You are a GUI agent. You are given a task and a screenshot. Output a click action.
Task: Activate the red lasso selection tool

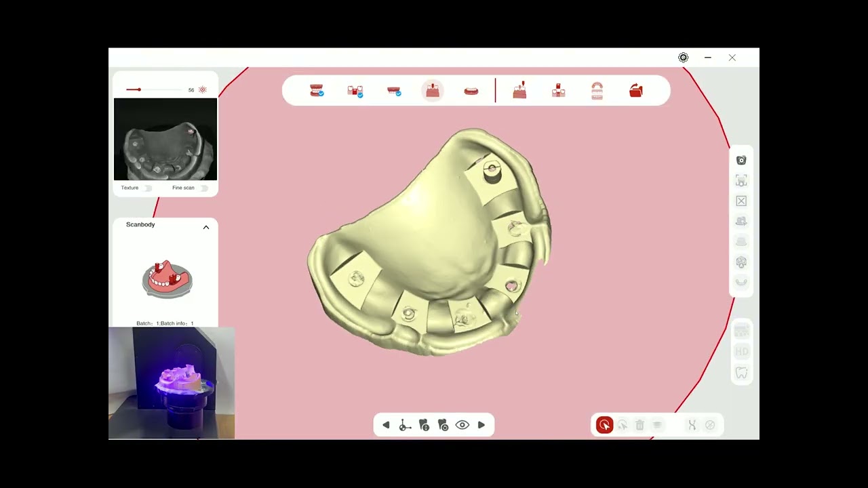click(604, 425)
